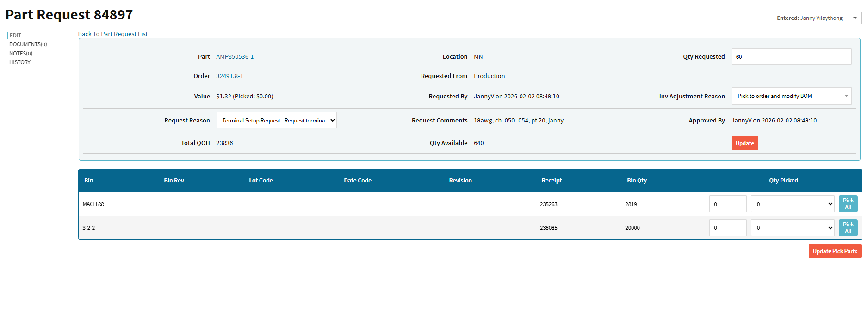Image resolution: width=868 pixels, height=316 pixels.
Task: Open the EDIT sidebar section
Action: (x=15, y=36)
